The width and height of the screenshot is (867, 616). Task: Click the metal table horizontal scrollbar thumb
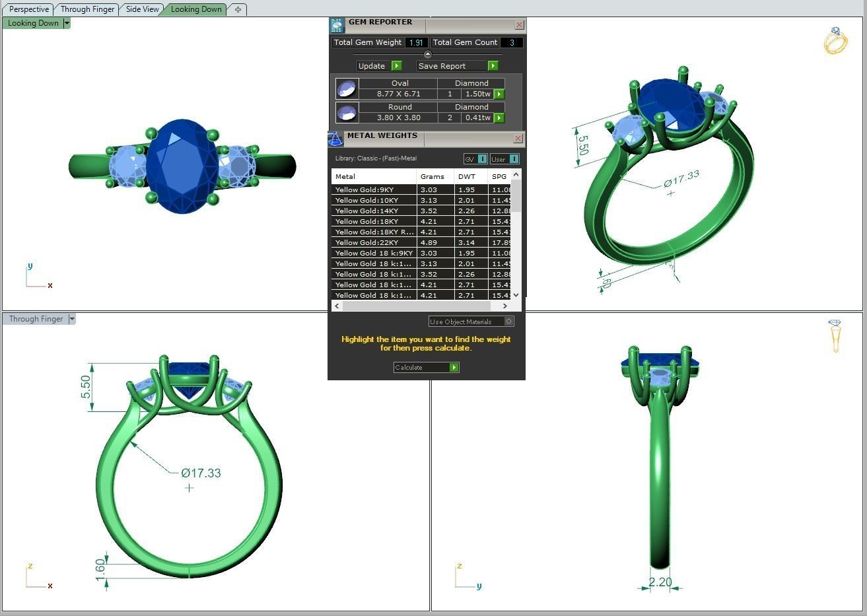[x=416, y=306]
